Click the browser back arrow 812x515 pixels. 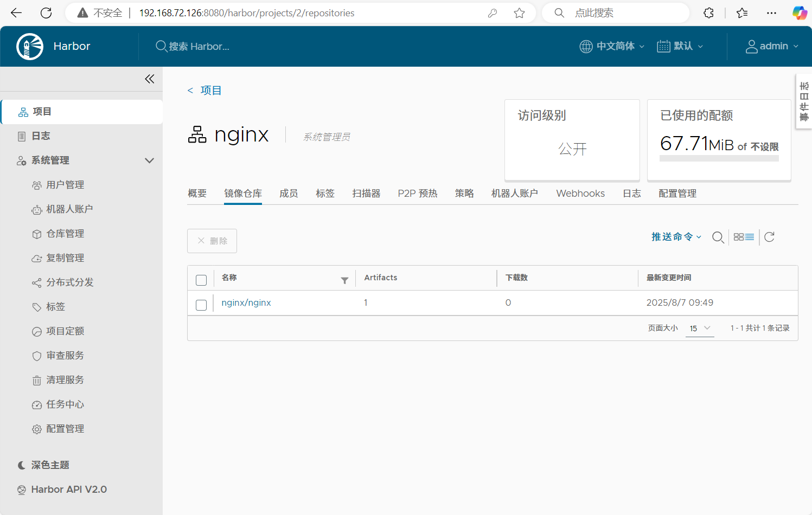point(16,13)
